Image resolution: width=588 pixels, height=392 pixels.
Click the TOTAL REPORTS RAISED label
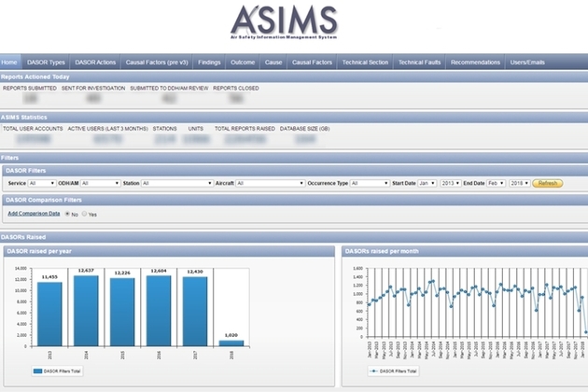245,129
